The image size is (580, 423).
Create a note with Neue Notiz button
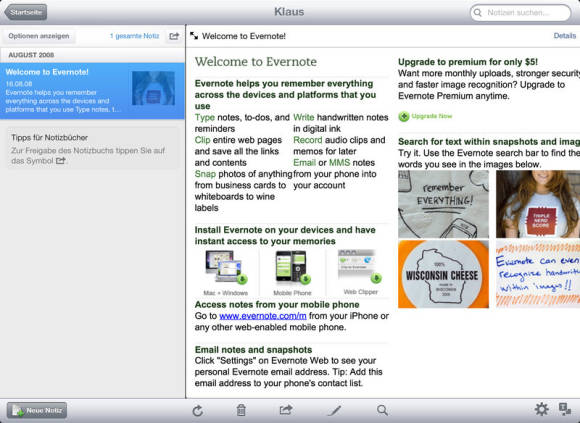[37, 410]
